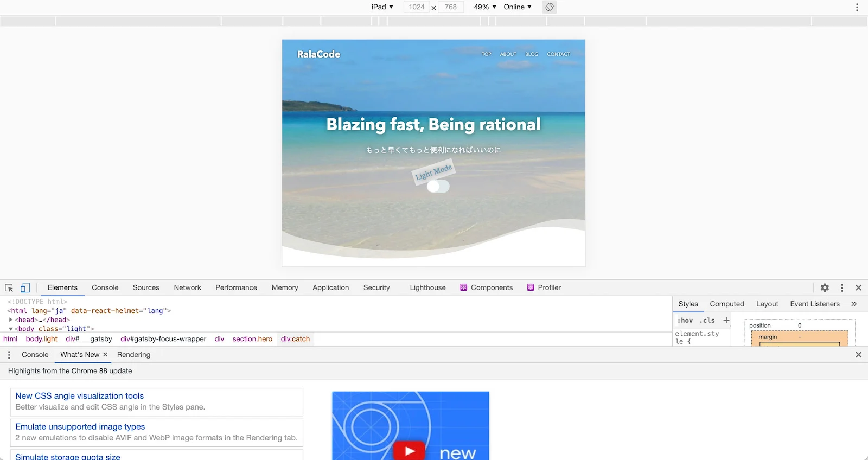Select the Layout pane tab
Viewport: 868px width, 460px height.
click(x=767, y=304)
